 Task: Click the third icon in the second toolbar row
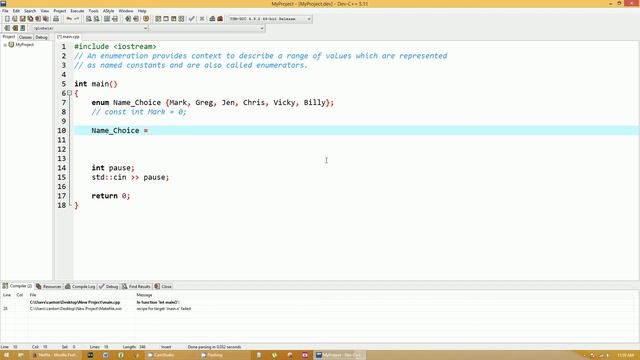click(x=22, y=28)
